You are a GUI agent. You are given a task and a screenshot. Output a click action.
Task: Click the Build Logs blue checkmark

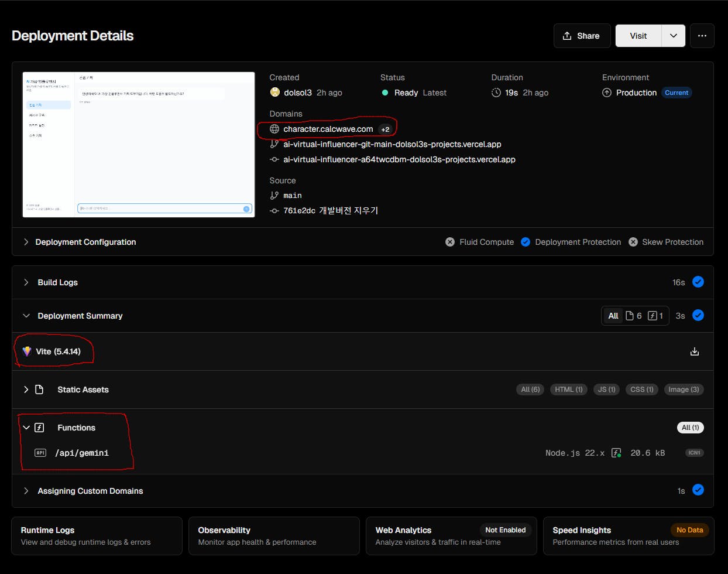point(698,282)
